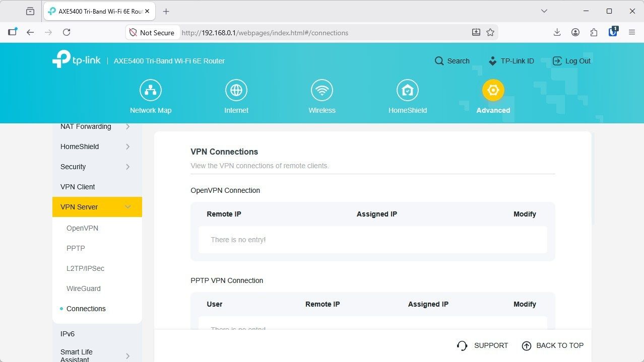This screenshot has width=644, height=362.
Task: Bookmark the page with the star icon
Action: click(490, 32)
